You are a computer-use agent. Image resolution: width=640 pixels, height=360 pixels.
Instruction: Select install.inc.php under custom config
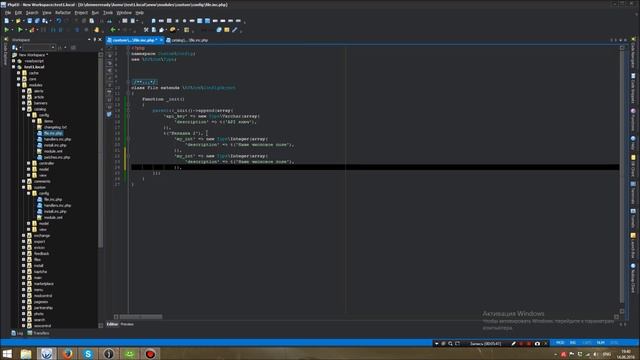(55, 211)
